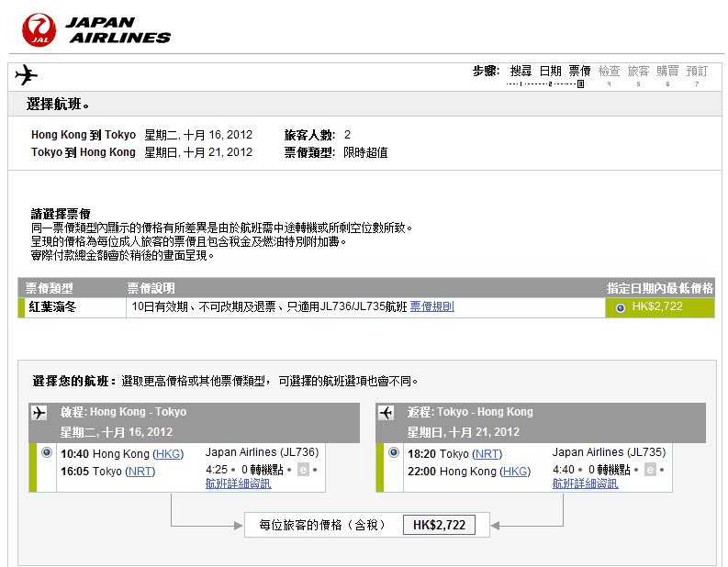Open HKG airport link in return flight

(x=514, y=472)
